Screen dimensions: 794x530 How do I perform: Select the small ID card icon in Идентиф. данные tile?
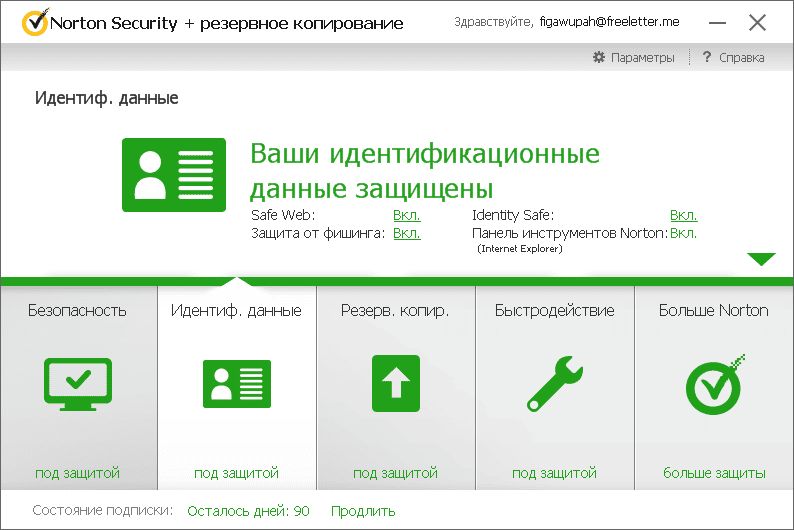[237, 384]
